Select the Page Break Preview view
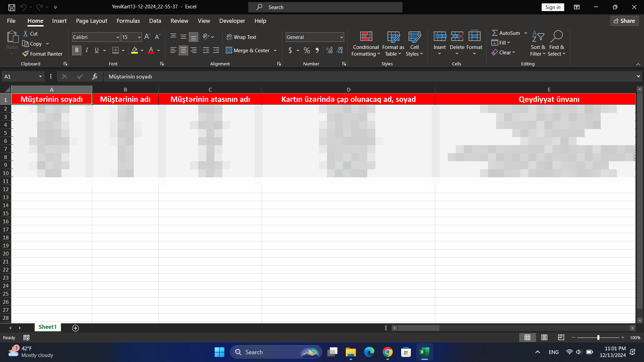The width and height of the screenshot is (644, 362). [561, 338]
